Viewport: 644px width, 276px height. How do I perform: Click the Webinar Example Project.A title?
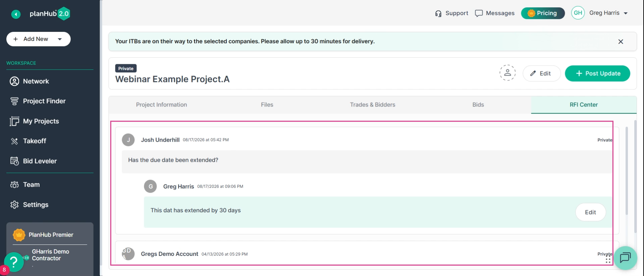click(x=172, y=79)
